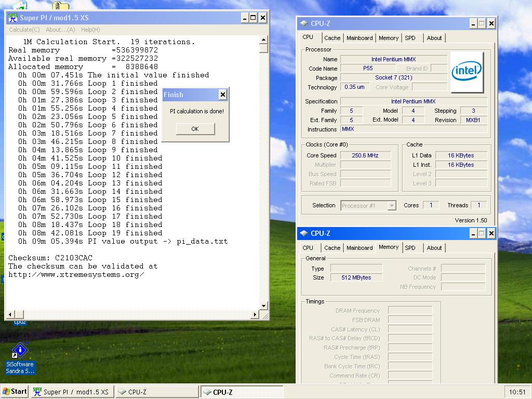The image size is (532, 399).
Task: Open the About...(A) menu in Super PI
Action: click(60, 30)
